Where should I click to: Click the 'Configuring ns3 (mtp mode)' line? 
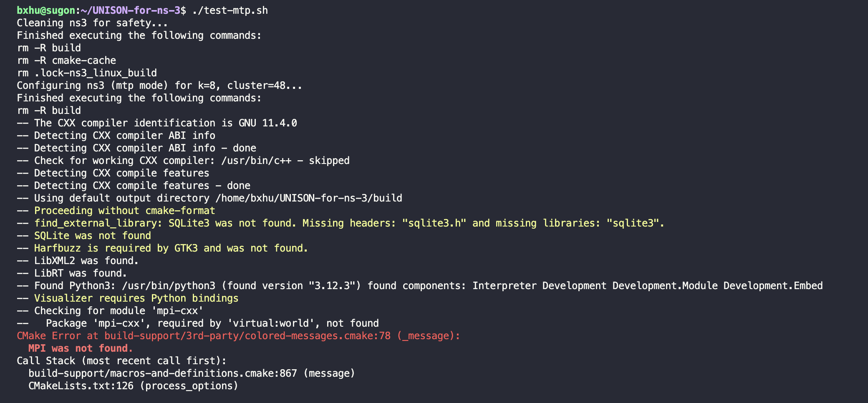(159, 86)
